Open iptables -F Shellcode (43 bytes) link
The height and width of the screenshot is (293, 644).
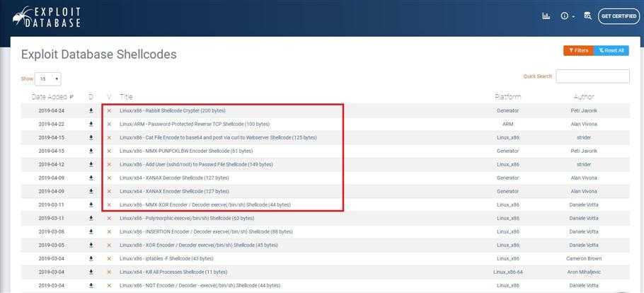pyautogui.click(x=166, y=258)
